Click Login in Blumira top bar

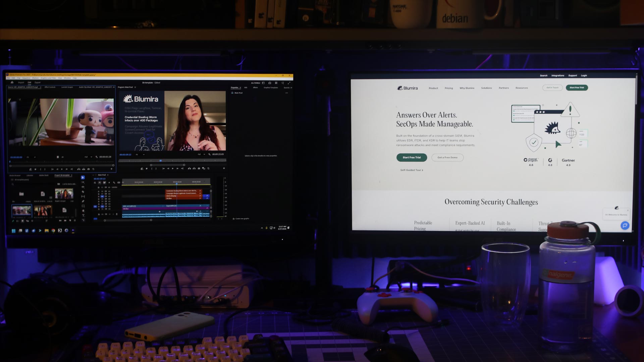pyautogui.click(x=584, y=76)
